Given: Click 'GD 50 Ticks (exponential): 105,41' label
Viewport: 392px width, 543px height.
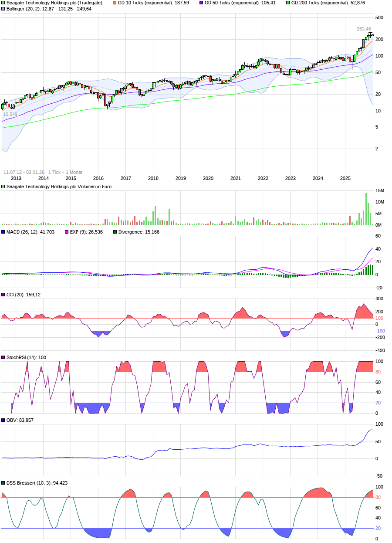Looking at the screenshot, I should pos(240,3).
